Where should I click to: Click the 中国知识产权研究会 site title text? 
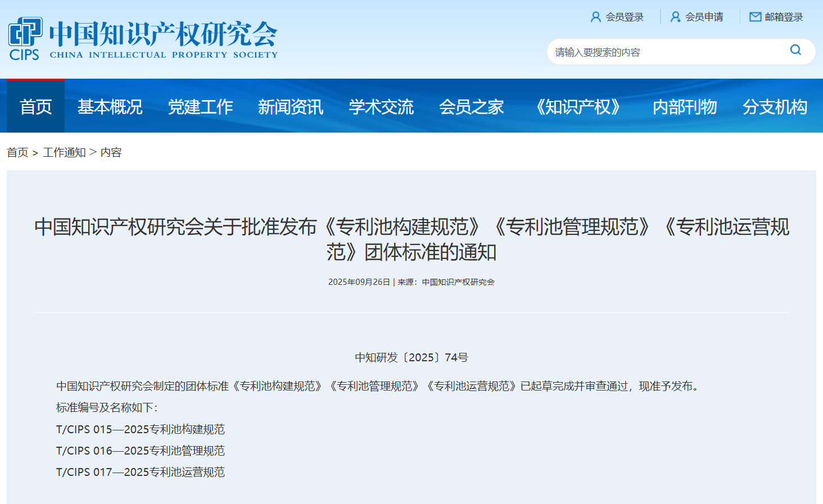point(163,34)
